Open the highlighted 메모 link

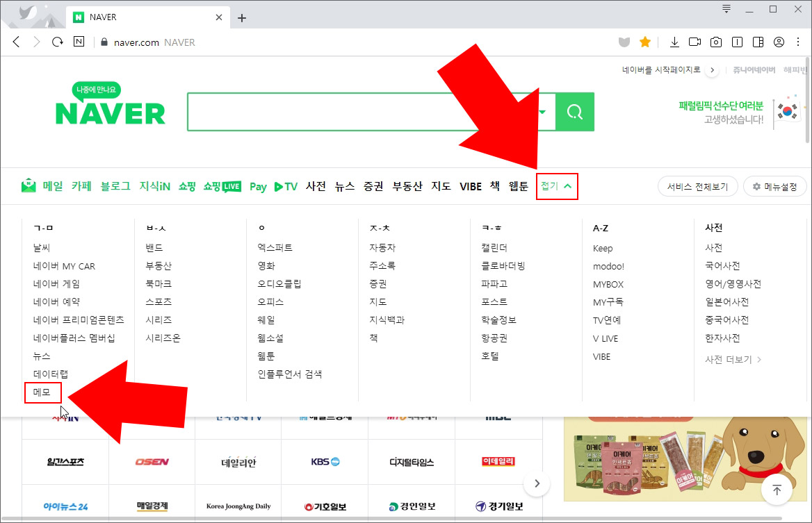click(x=42, y=392)
